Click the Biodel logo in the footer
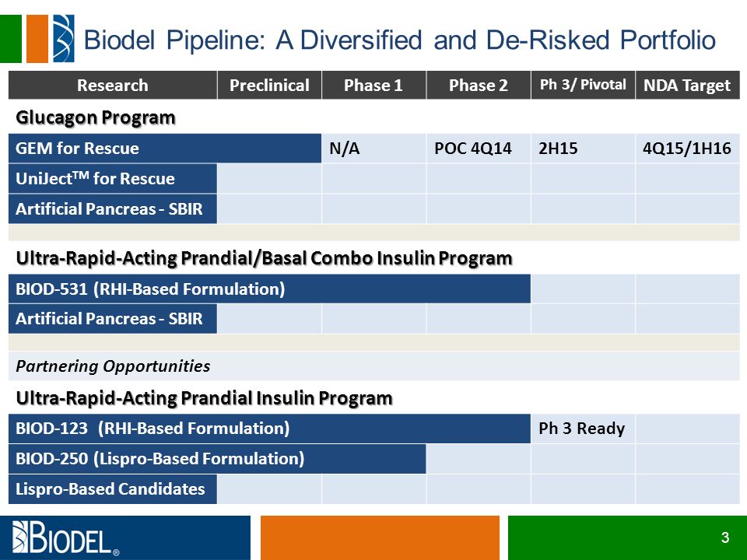The image size is (747, 560). (65, 538)
